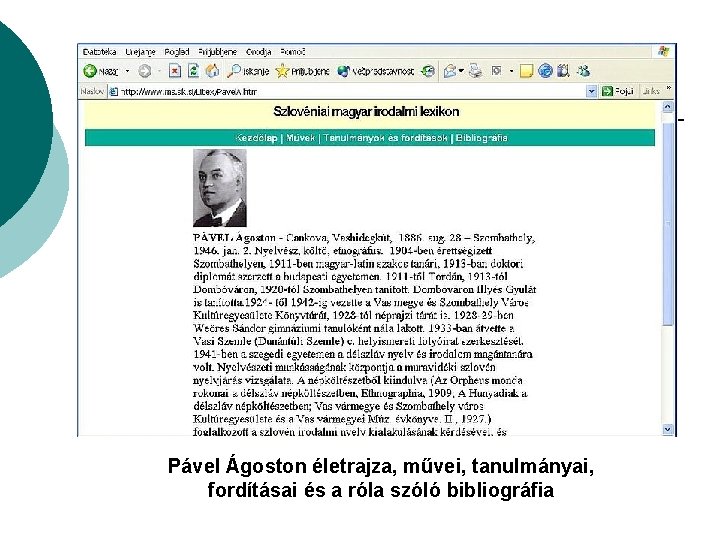Screen dimensions: 720x540
Task: Click the edit page toolbar icon
Action: [496, 71]
